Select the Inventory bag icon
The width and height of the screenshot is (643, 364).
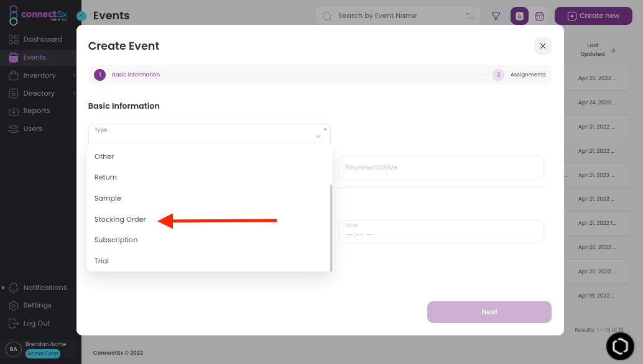point(14,75)
